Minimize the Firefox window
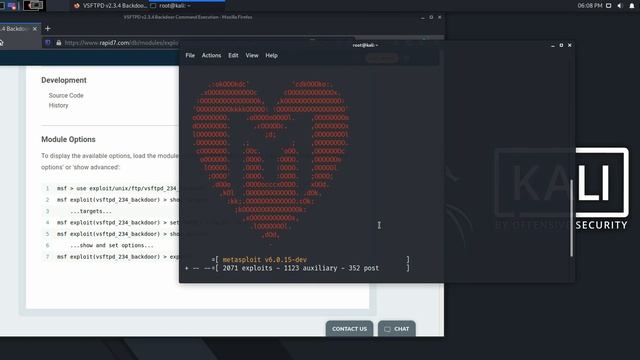The width and height of the screenshot is (640, 360). [x=422, y=18]
